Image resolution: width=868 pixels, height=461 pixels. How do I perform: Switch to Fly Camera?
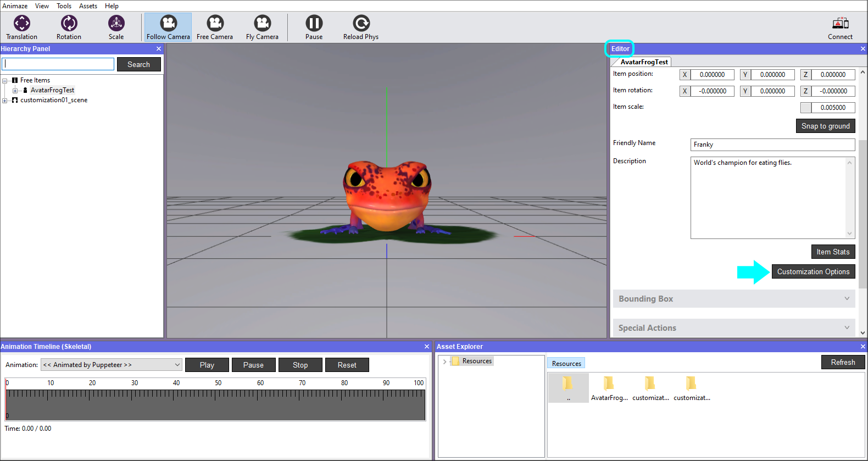(x=262, y=27)
